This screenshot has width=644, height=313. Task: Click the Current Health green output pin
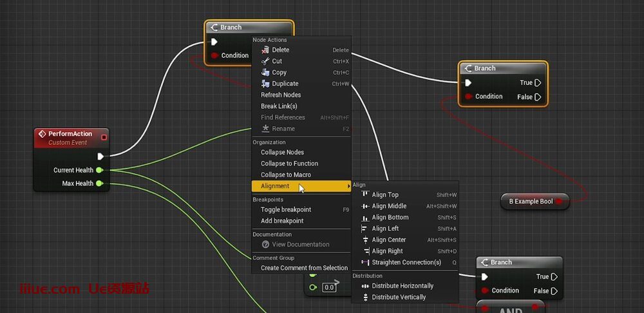(x=99, y=170)
